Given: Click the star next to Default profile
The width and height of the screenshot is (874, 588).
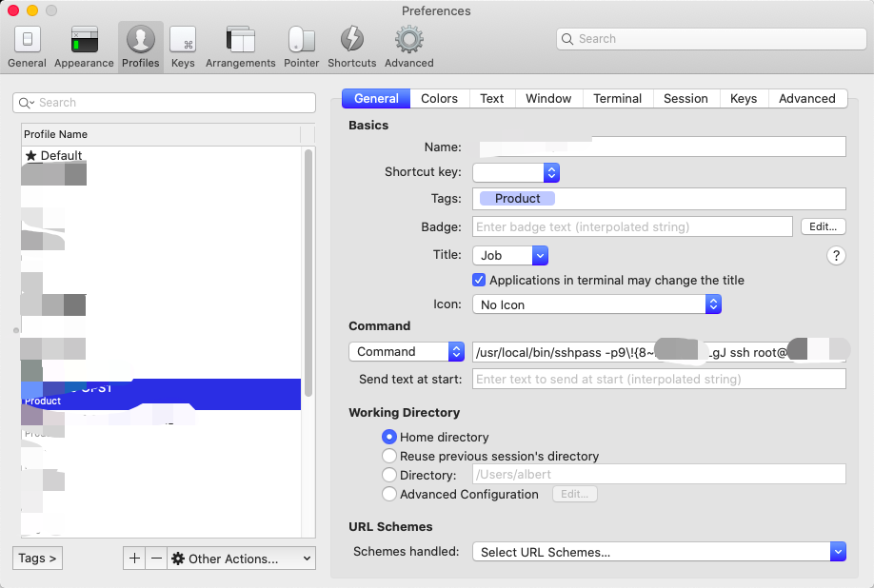Looking at the screenshot, I should point(31,155).
